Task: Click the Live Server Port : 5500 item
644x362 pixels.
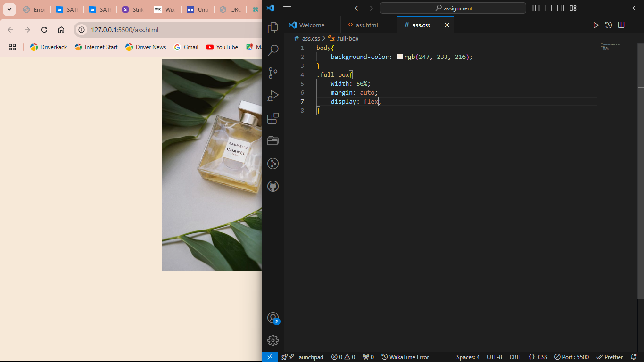Action: 571,357
